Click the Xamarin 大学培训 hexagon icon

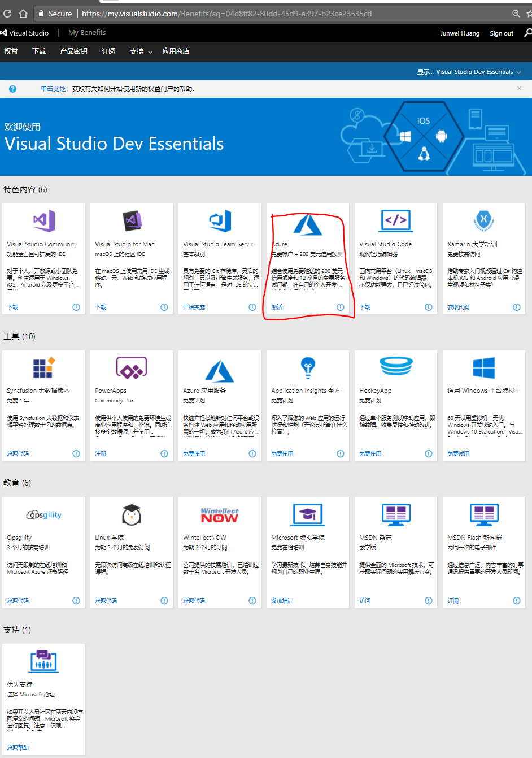click(x=483, y=221)
